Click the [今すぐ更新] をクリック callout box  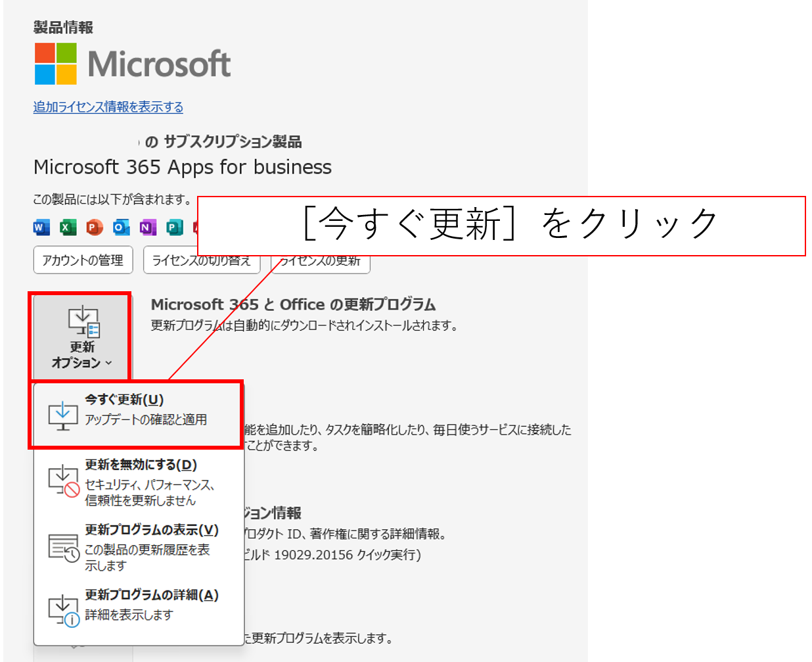[501, 225]
